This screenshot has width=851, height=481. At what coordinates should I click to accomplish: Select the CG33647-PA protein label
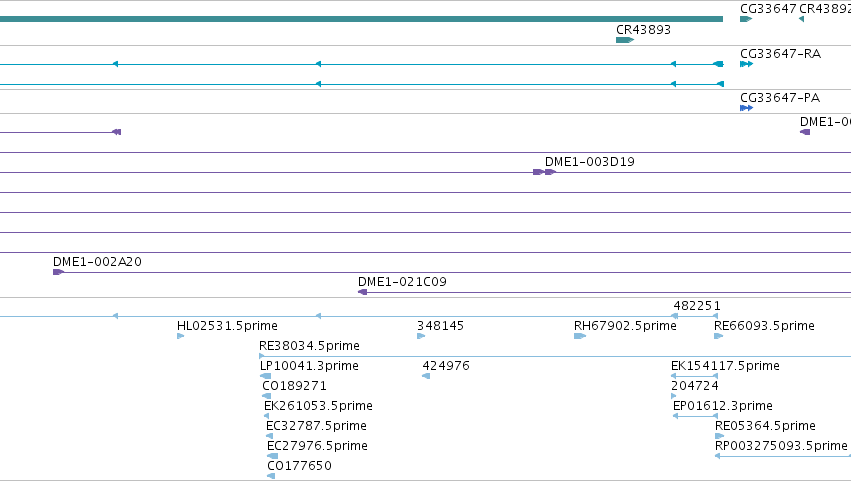[780, 98]
